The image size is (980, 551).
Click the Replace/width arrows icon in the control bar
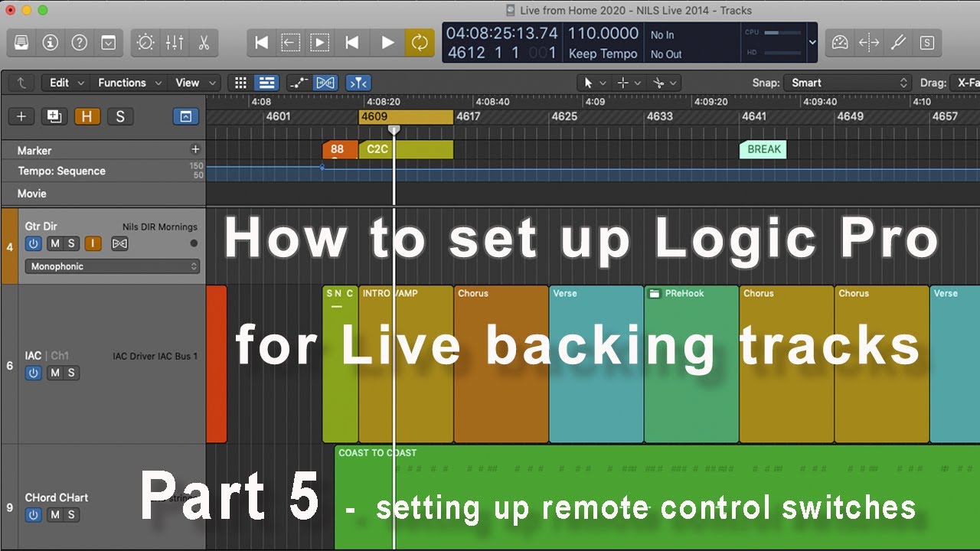tap(869, 43)
